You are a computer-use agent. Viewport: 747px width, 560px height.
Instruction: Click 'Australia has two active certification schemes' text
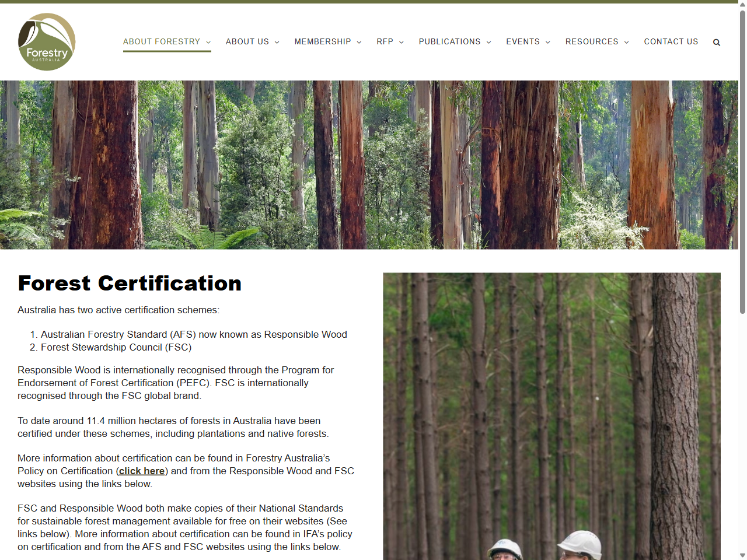click(118, 310)
